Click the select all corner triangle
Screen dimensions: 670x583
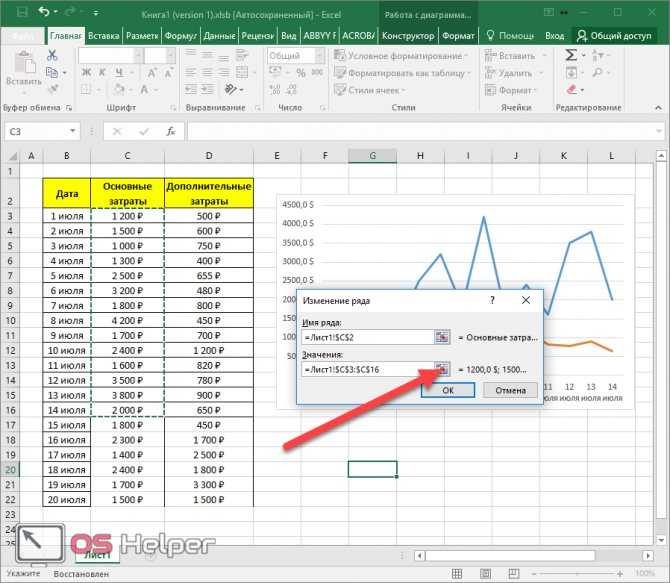pos(13,156)
